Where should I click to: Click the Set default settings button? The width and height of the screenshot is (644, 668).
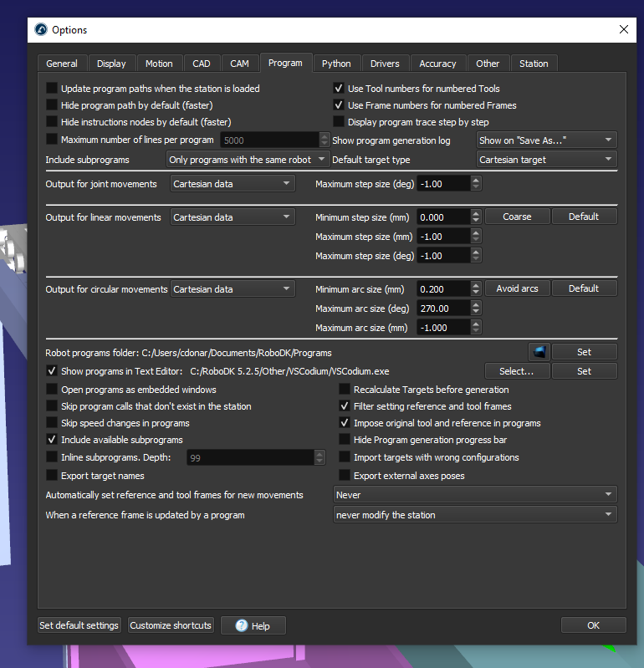(x=79, y=625)
